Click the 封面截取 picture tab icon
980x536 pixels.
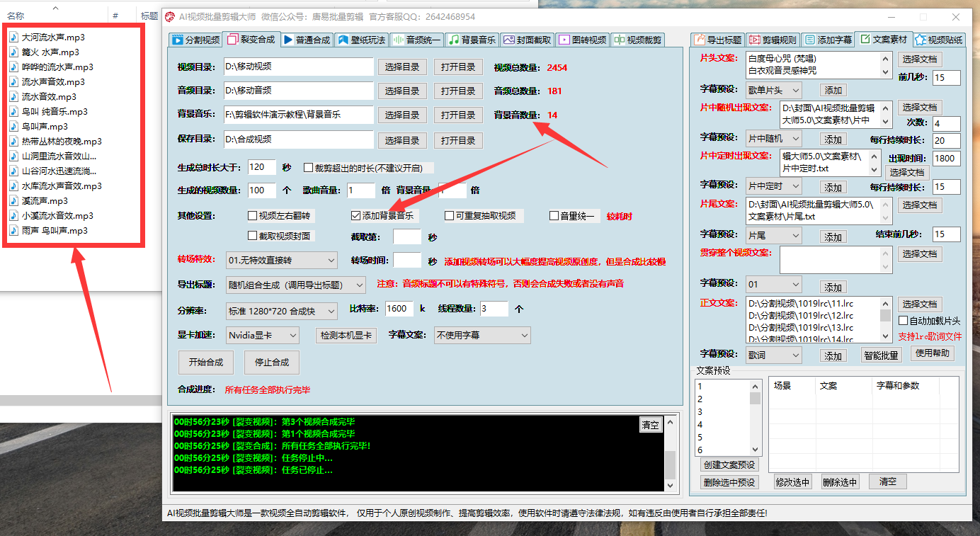coord(509,40)
